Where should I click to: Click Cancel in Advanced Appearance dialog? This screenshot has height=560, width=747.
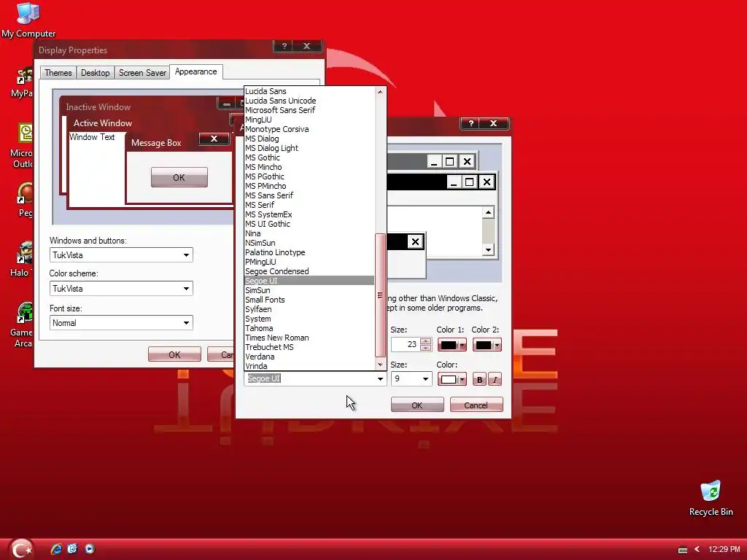click(x=476, y=405)
